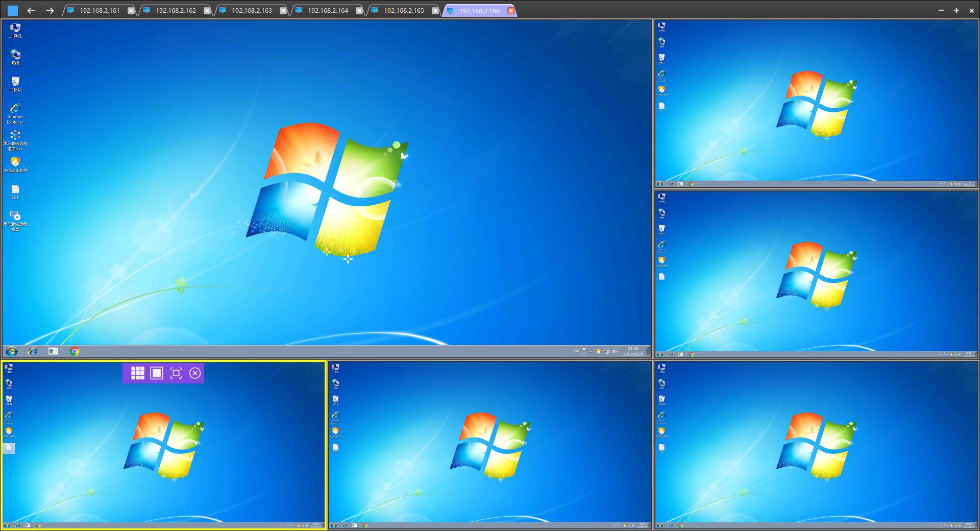The width and height of the screenshot is (980, 531).
Task: Click the recycle bin icon in the bottom-right session
Action: pyautogui.click(x=662, y=400)
